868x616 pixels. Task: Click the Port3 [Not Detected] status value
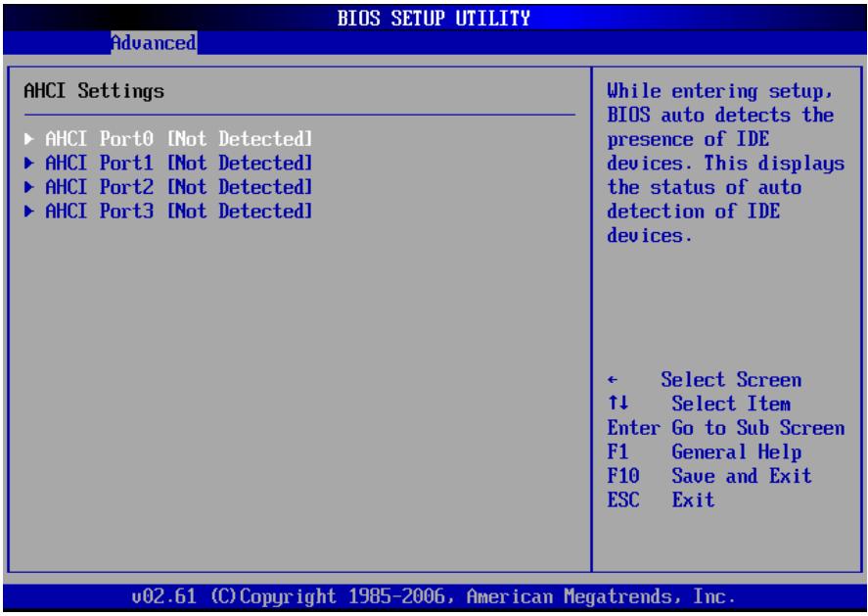coord(240,212)
